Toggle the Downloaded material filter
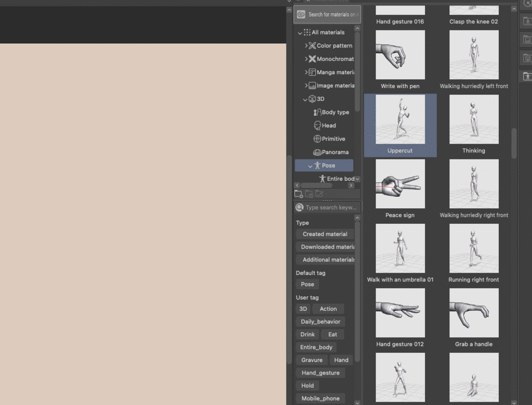The width and height of the screenshot is (532, 405). tap(325, 247)
